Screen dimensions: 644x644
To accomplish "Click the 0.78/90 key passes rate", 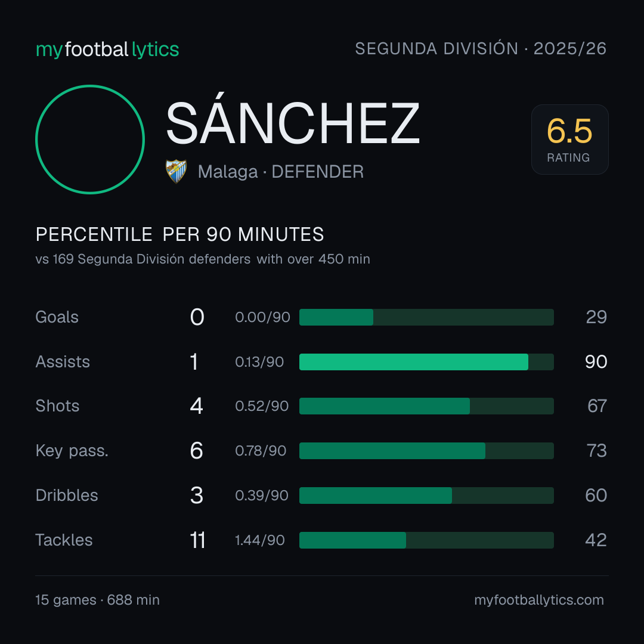I will 261,451.
